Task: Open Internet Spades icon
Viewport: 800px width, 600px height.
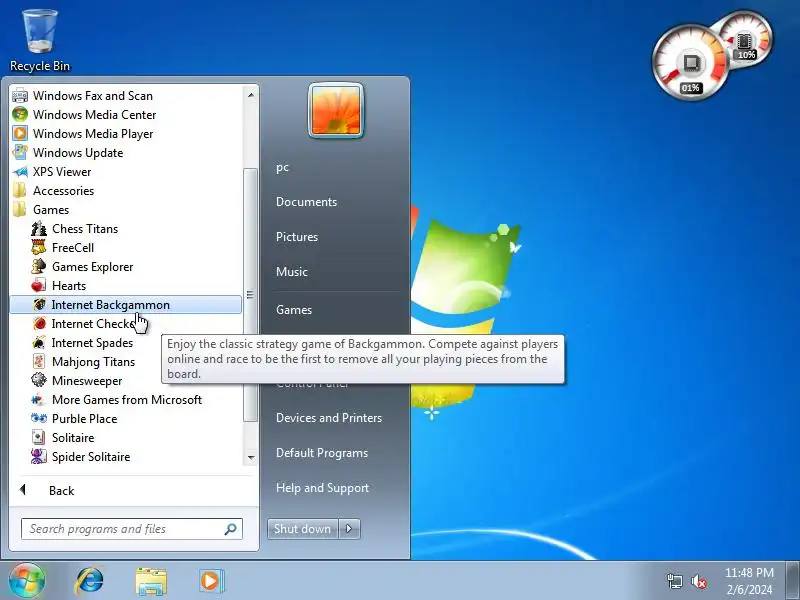Action: pos(39,342)
